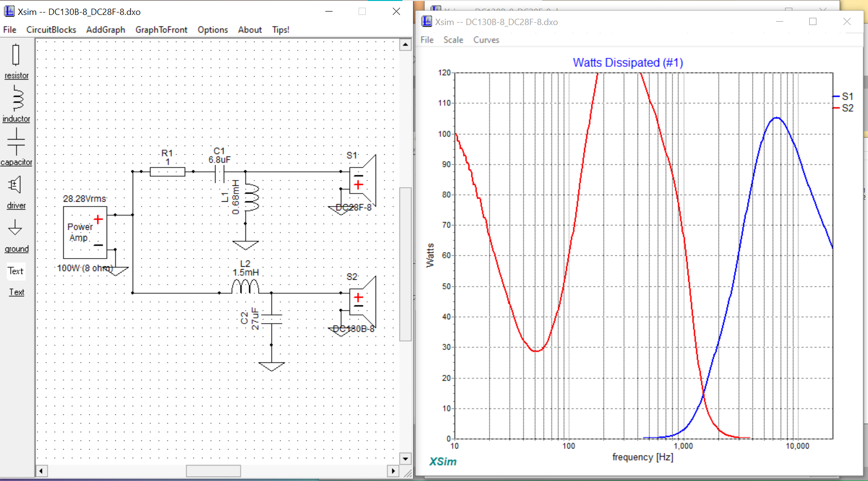Screen dimensions: 868x481
Task: Click the vertical scrollbar up arrow
Action: (405, 45)
